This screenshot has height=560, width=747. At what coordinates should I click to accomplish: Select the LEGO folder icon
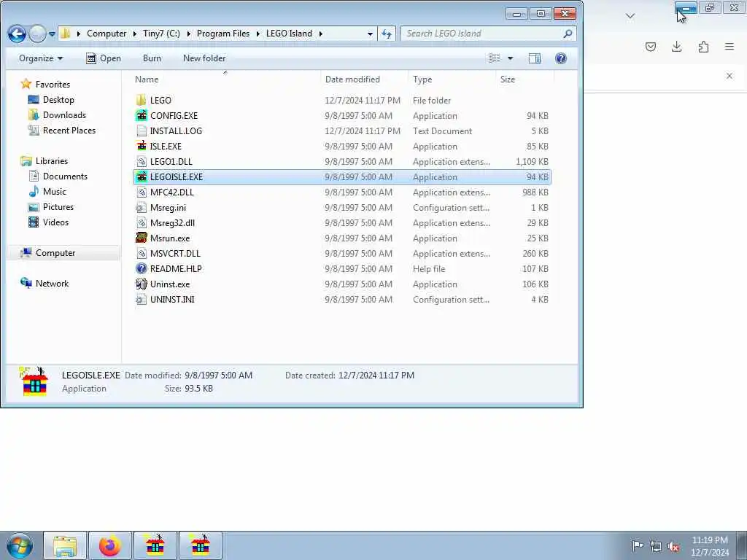(x=141, y=101)
